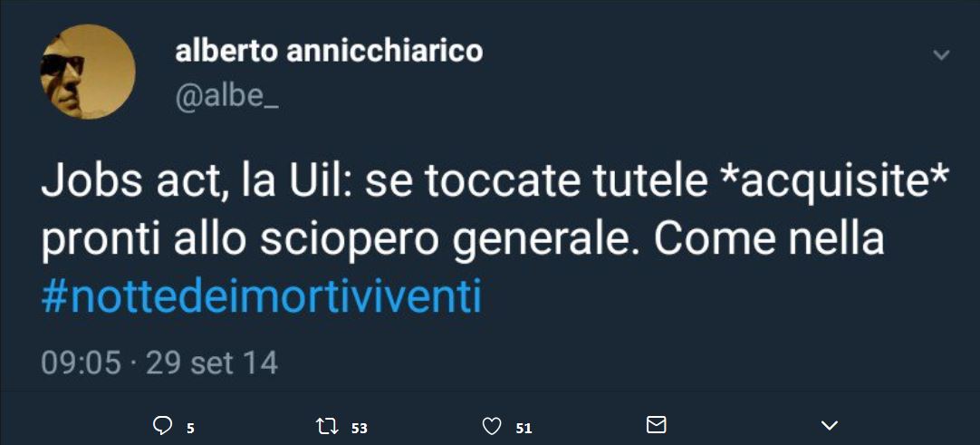This screenshot has height=445, width=980.
Task: Click "Come nella" in the tweet text
Action: point(769,240)
